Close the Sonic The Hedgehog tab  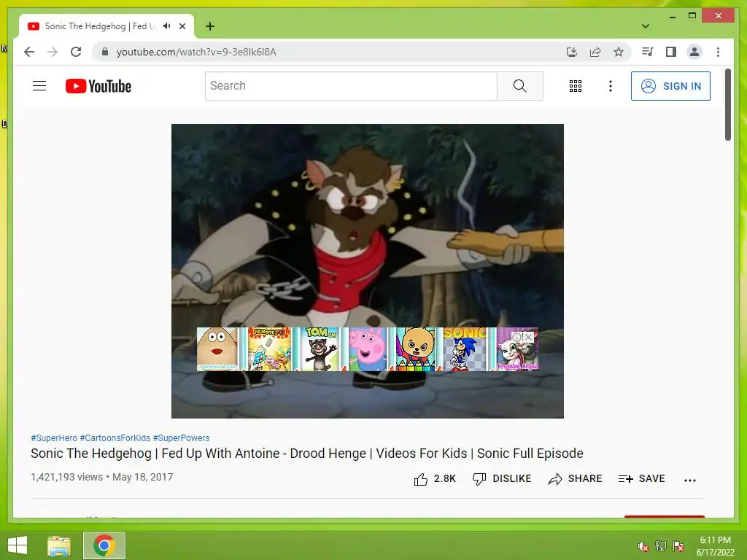tap(182, 26)
